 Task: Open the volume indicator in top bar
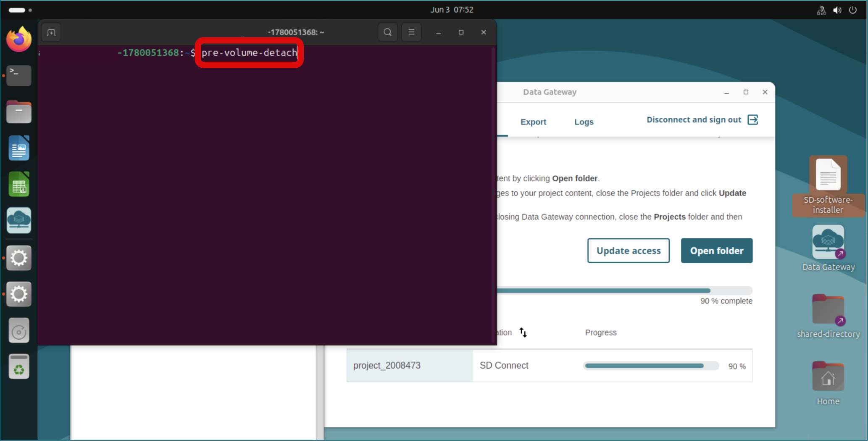837,10
